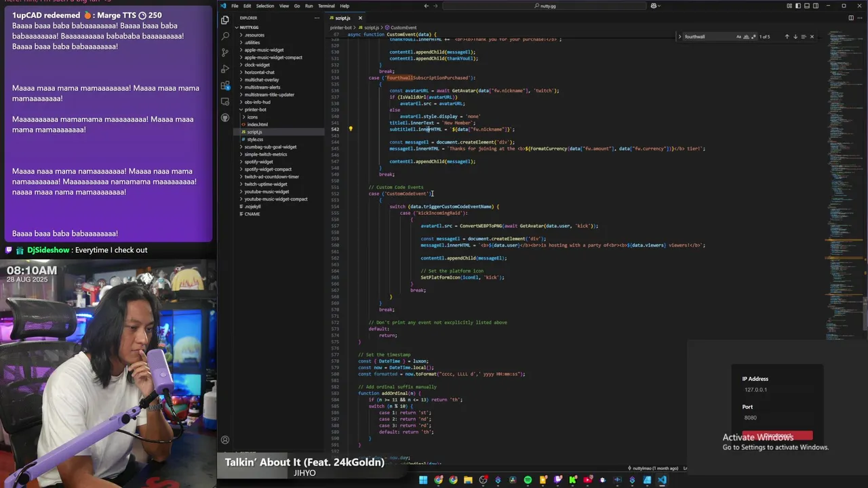Open Spotify from the taskbar

528,480
